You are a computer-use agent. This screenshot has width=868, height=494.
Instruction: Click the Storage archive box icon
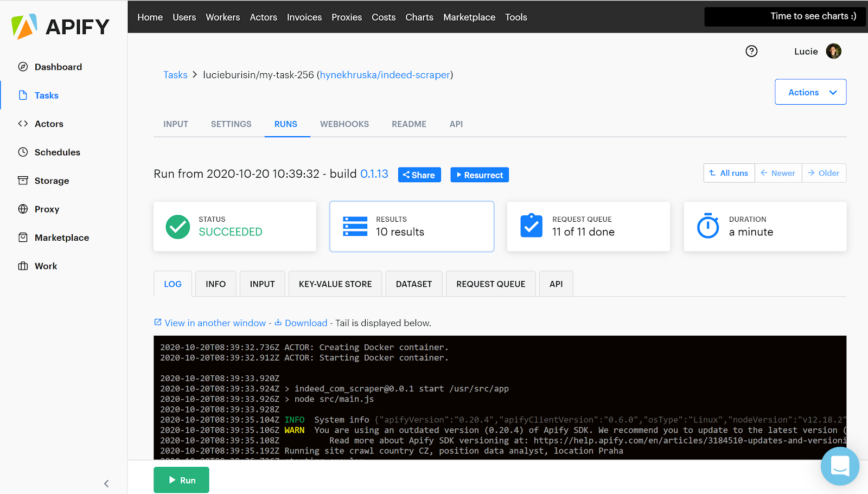[23, 181]
